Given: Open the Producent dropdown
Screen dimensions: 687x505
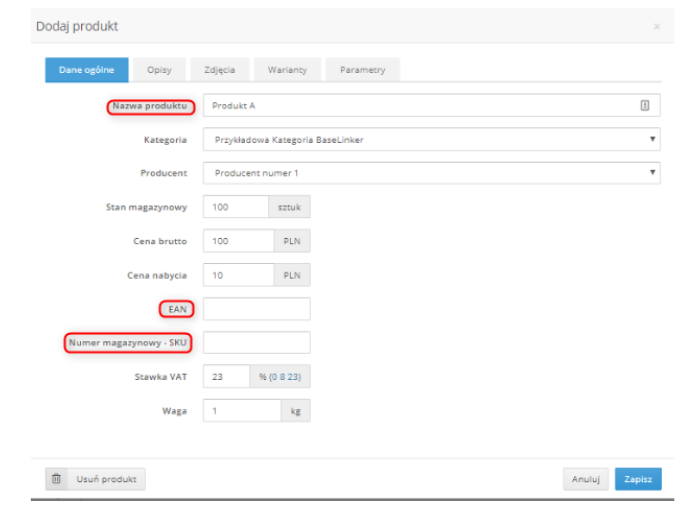Looking at the screenshot, I should pyautogui.click(x=432, y=173).
